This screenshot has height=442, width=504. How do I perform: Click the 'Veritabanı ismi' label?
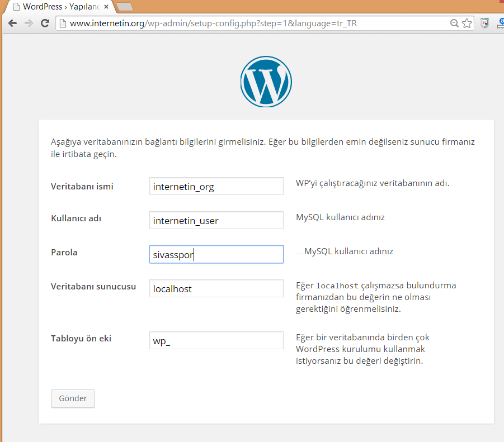(82, 187)
